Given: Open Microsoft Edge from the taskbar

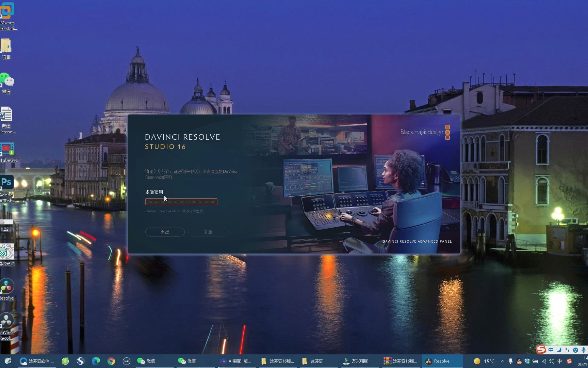Looking at the screenshot, I should tap(96, 361).
